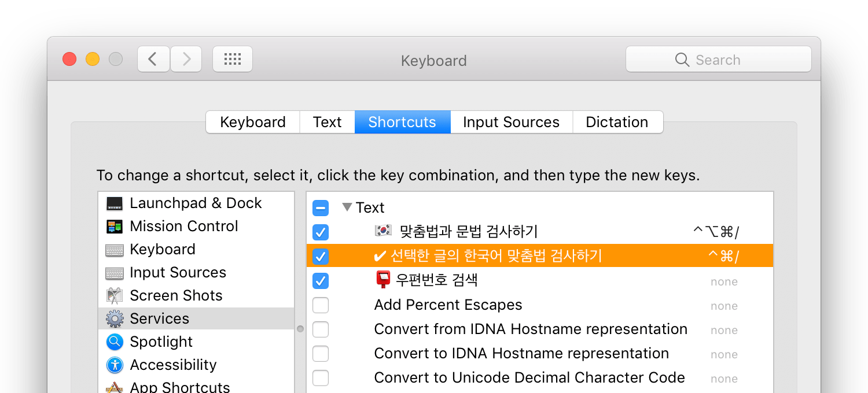Click the ^⌘/ shortcut on highlighted row
868x393 pixels.
tap(723, 257)
